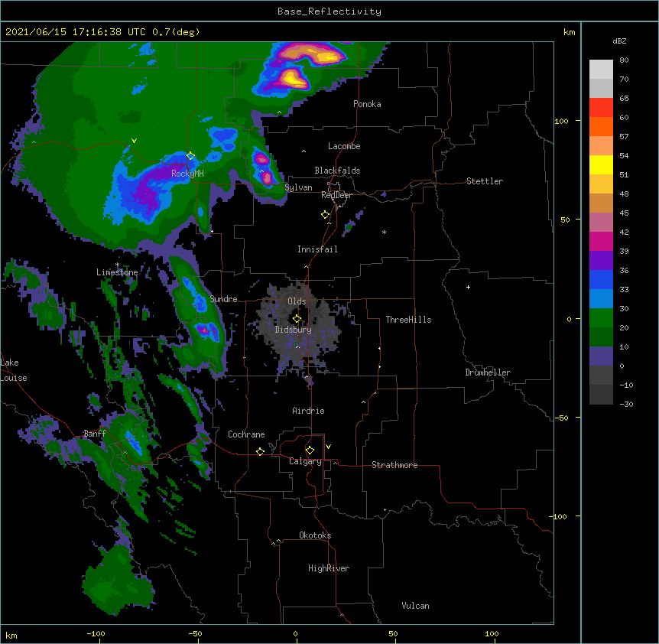Click the light gray 80 dBZ legend color
The image size is (659, 644).
coord(601,70)
